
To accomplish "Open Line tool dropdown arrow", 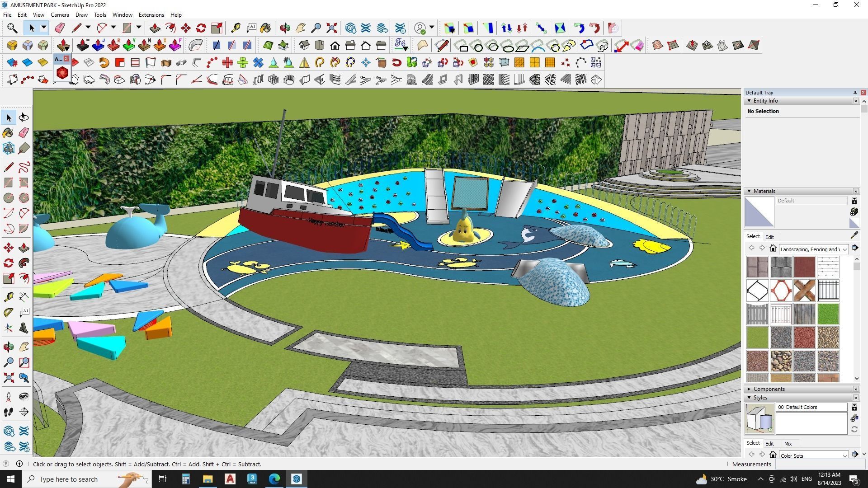I will click(88, 28).
